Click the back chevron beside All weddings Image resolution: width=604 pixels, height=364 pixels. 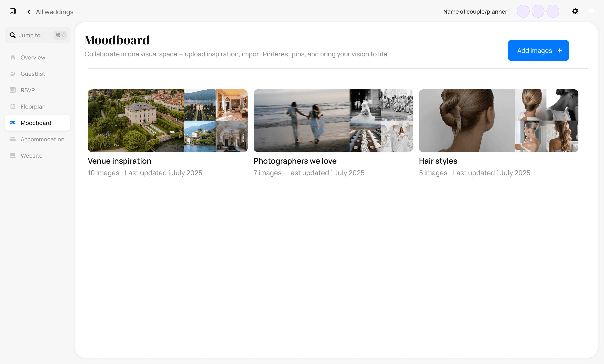coord(29,12)
